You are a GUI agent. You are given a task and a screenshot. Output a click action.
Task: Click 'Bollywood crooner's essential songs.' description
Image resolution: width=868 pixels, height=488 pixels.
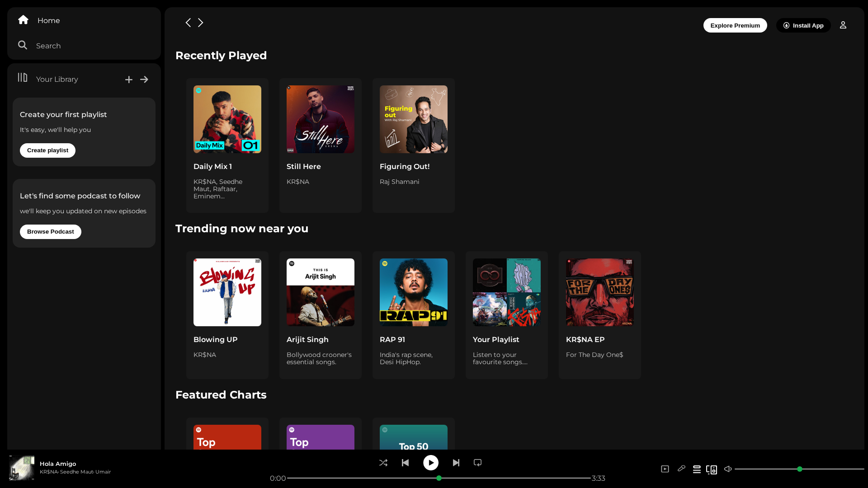[x=319, y=358]
